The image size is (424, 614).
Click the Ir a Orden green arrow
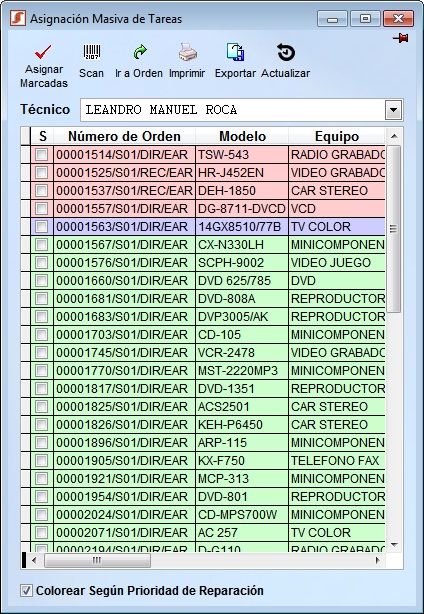[x=140, y=52]
